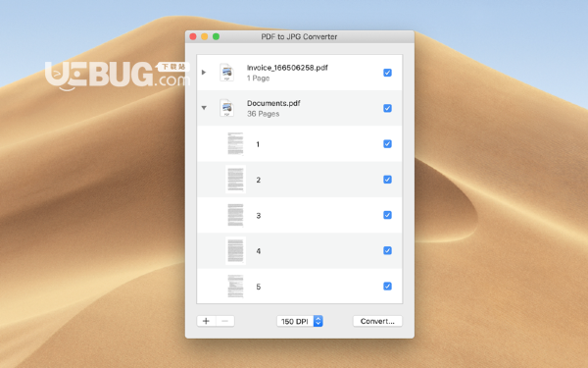
Task: Click the "36 Pages" label
Action: coord(263,114)
